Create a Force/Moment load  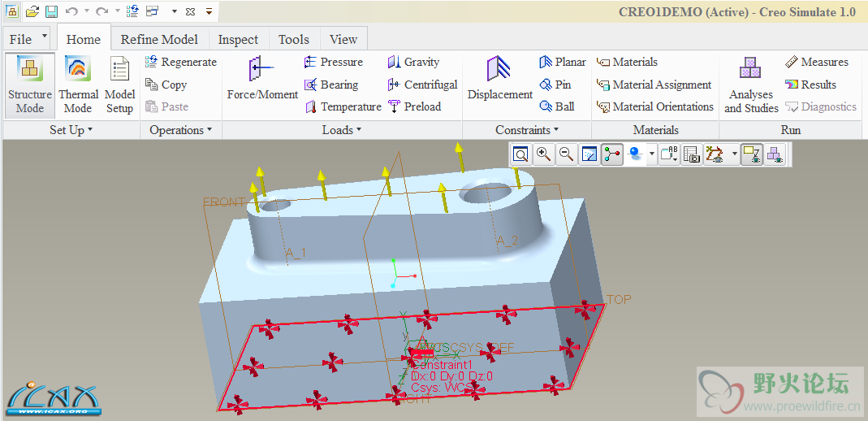pyautogui.click(x=262, y=78)
